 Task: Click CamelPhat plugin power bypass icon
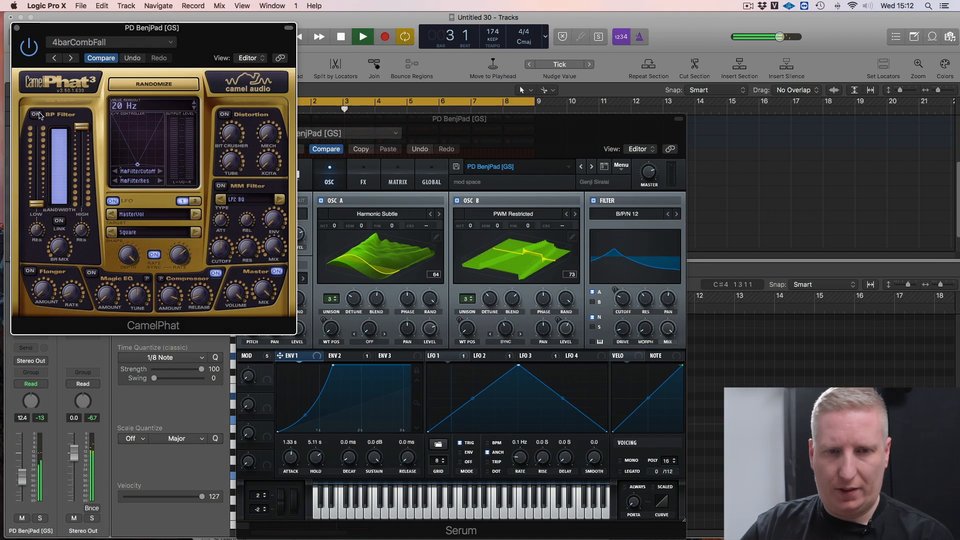tap(29, 47)
